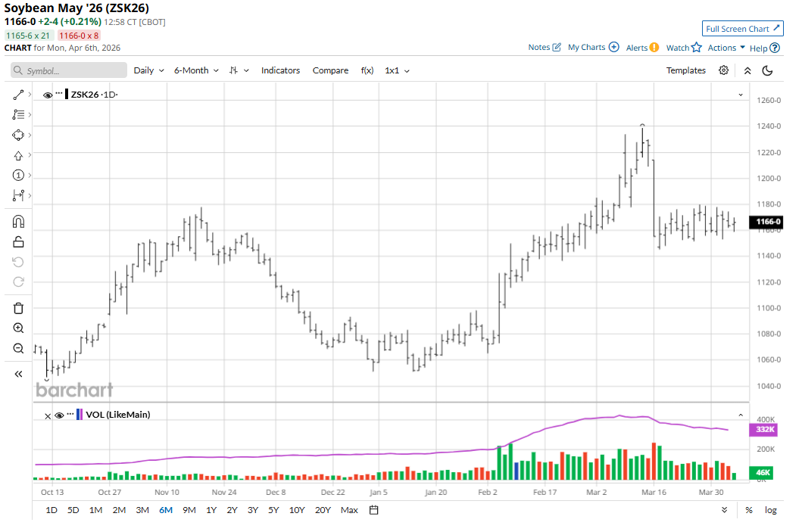This screenshot has width=802, height=532.
Task: Collapse the volume pane
Action: coord(740,415)
